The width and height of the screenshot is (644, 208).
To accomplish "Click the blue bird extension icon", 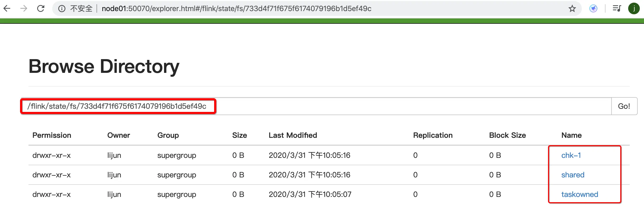I will tap(593, 9).
